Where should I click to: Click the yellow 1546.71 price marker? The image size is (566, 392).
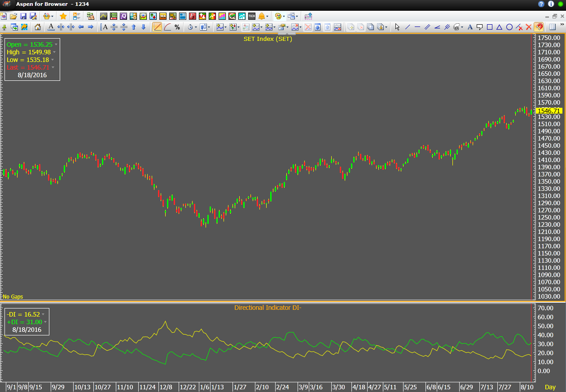(549, 111)
